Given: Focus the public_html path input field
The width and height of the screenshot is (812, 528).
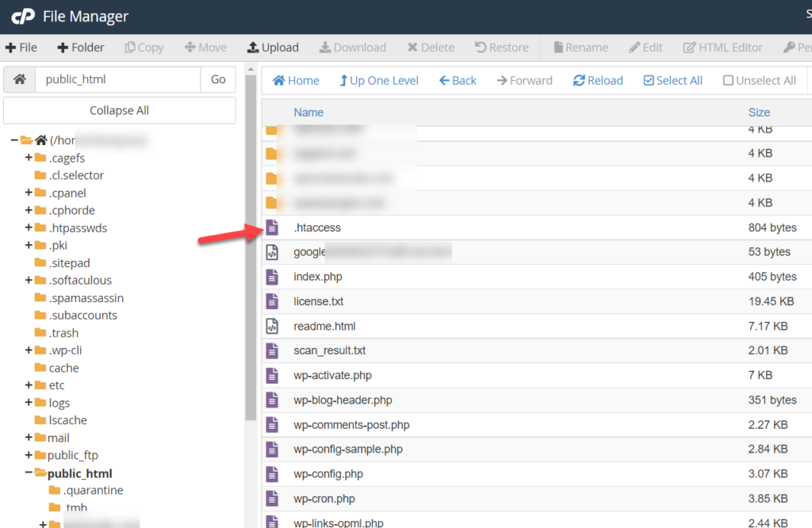Looking at the screenshot, I should coord(117,79).
